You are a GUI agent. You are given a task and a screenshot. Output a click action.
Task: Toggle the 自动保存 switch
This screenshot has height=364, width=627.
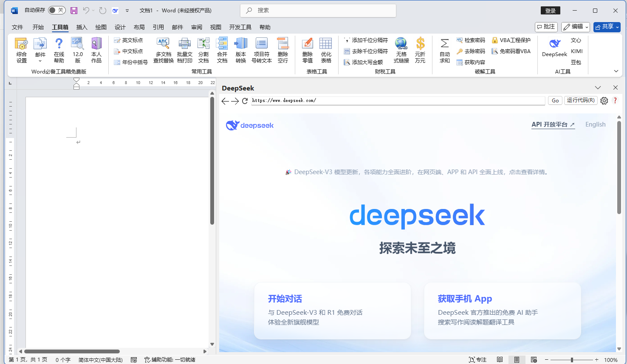56,10
